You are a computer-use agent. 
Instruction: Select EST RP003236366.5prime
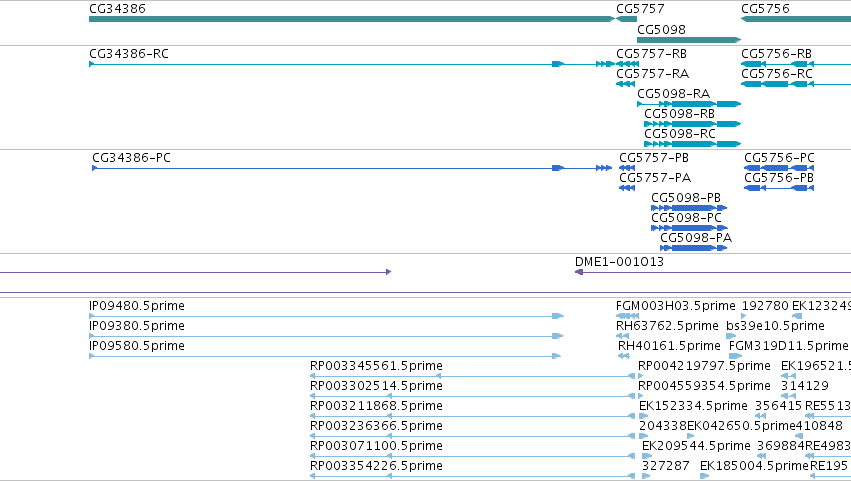point(473,436)
